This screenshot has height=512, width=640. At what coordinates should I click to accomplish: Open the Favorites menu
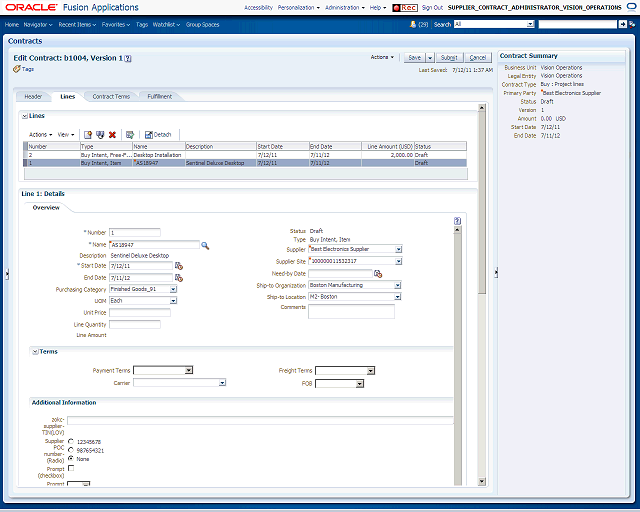point(116,24)
